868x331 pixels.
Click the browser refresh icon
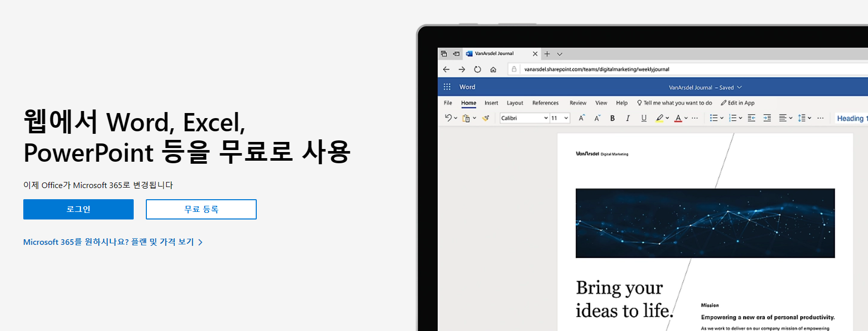pyautogui.click(x=478, y=69)
